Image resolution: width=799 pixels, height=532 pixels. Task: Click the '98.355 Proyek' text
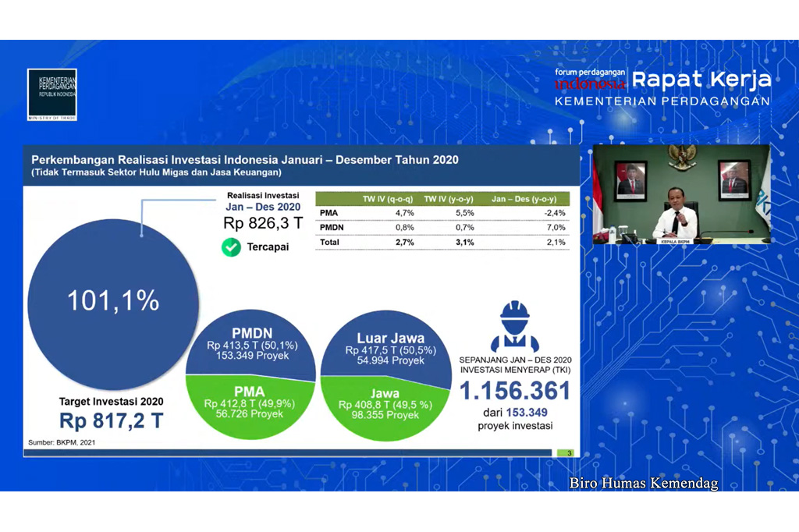click(x=385, y=415)
